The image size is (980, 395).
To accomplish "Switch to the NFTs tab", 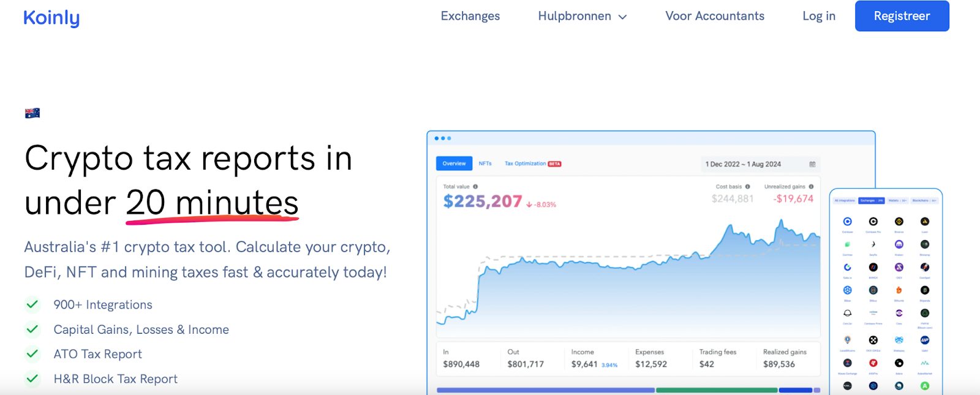I will point(485,164).
